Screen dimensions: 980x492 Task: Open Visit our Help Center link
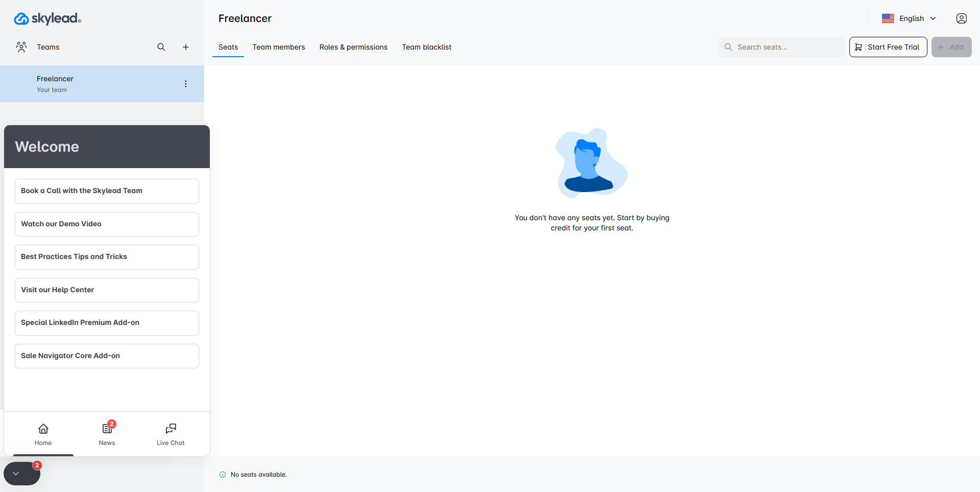pos(107,290)
